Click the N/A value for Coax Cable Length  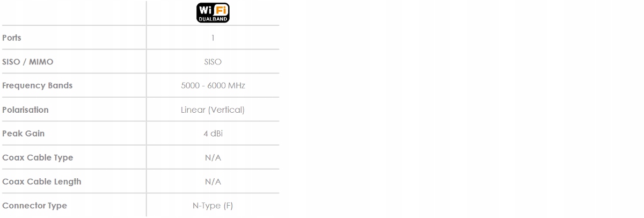click(213, 181)
